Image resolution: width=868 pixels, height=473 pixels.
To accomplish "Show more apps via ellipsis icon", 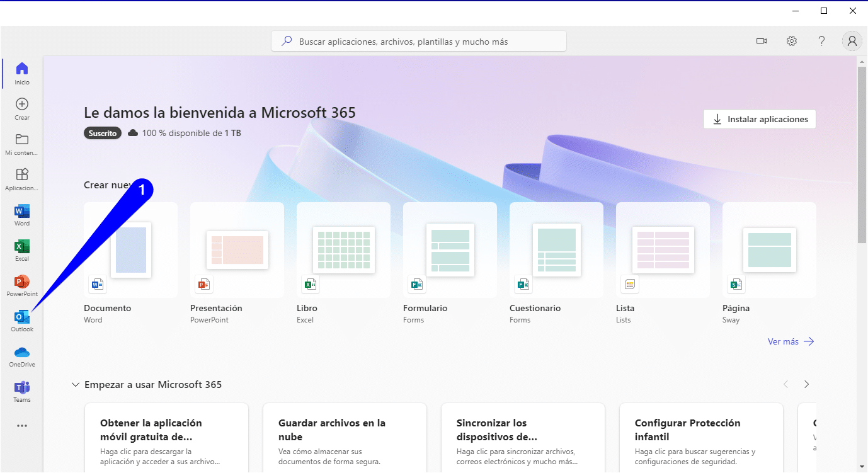I will pos(22,426).
